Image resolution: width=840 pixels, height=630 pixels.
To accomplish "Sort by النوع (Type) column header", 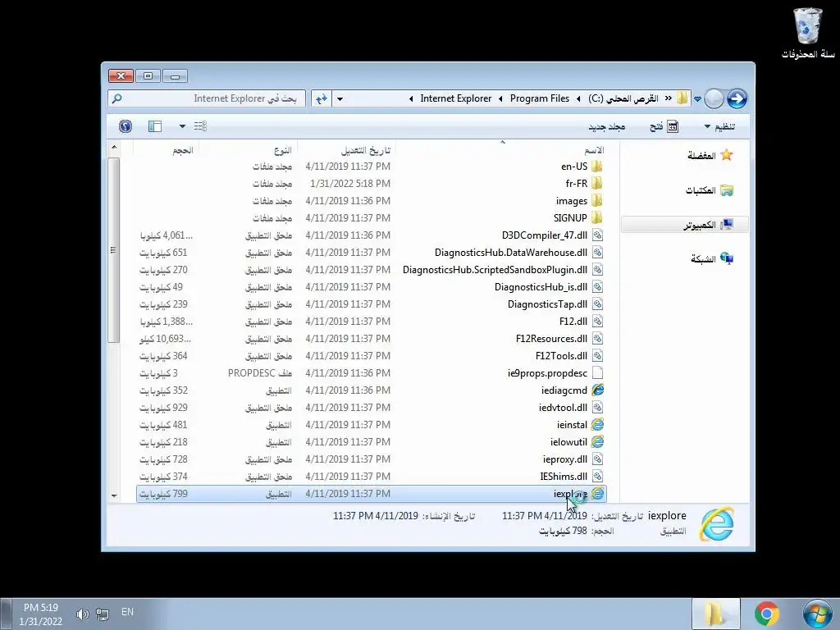I will click(x=282, y=150).
